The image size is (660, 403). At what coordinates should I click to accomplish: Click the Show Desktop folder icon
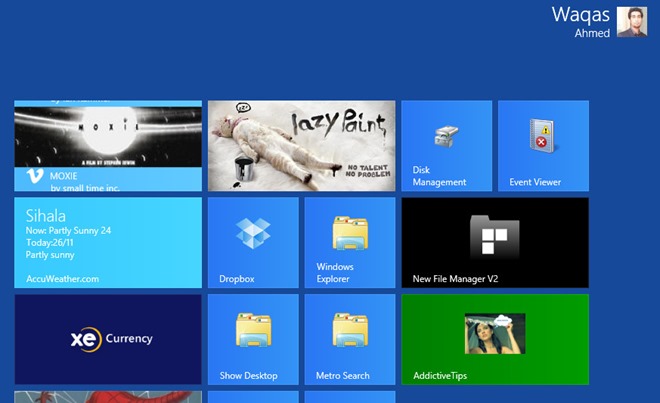[253, 330]
